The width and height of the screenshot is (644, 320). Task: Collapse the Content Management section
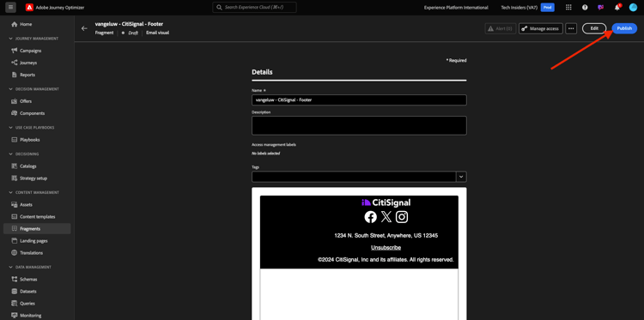[x=10, y=192]
